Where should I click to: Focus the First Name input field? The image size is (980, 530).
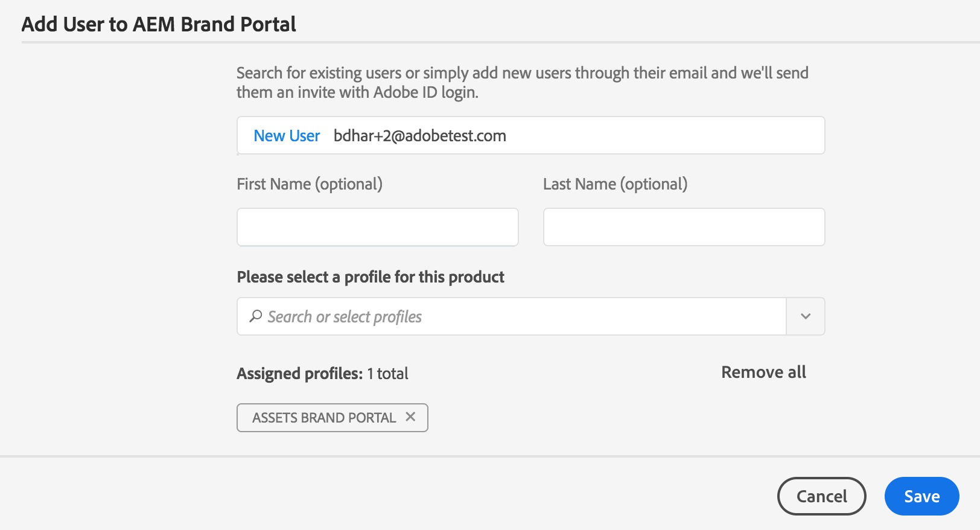point(377,227)
